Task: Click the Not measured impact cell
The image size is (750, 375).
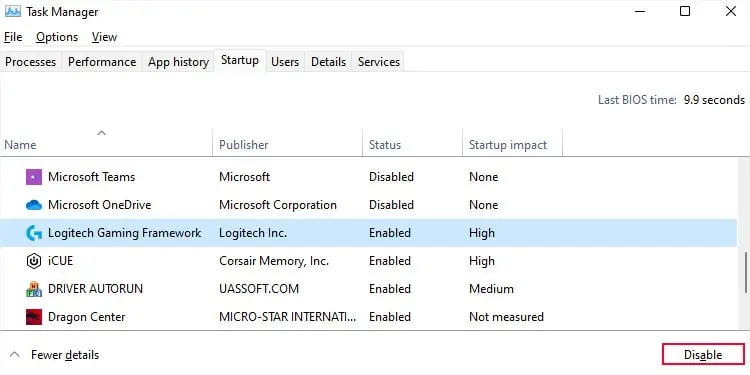Action: coord(506,317)
